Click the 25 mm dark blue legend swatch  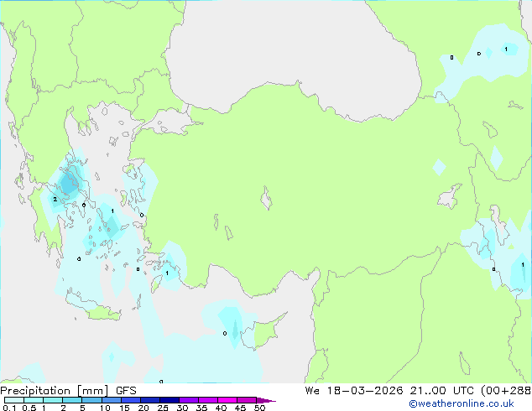pyautogui.click(x=170, y=400)
